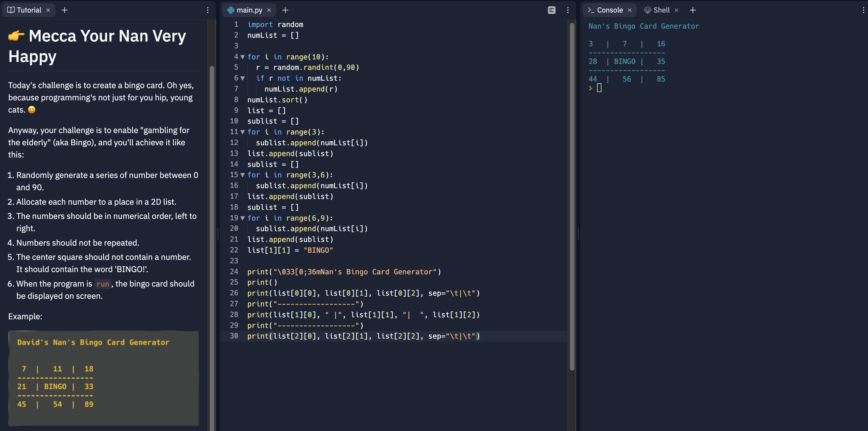Open editor pane three-dot menu
This screenshot has width=868, height=431.
(568, 10)
